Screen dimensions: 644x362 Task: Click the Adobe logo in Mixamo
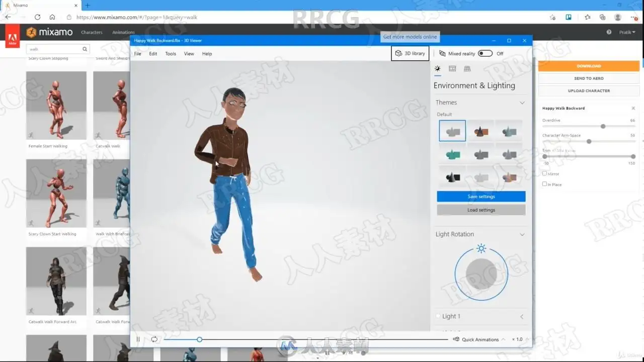pos(13,36)
